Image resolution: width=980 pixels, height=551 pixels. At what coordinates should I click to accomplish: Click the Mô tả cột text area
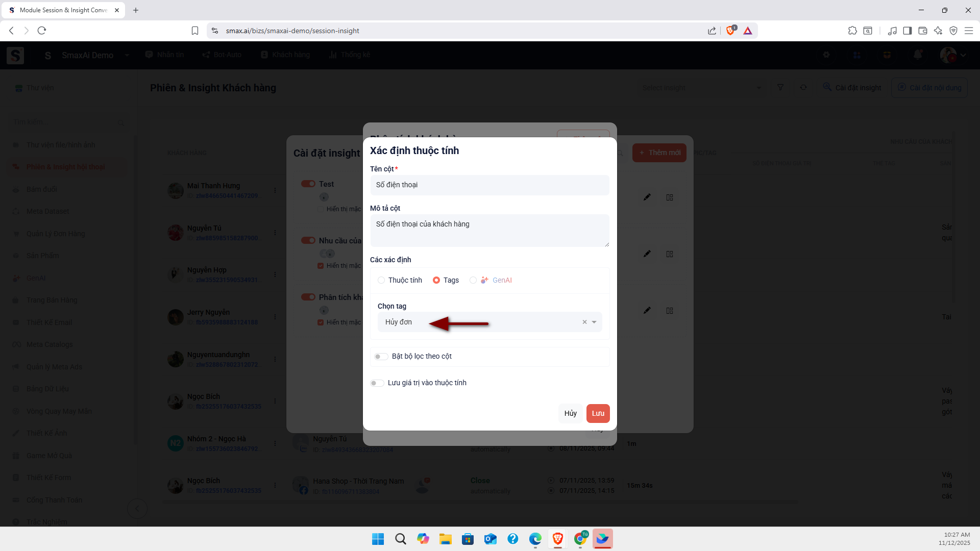click(x=489, y=230)
